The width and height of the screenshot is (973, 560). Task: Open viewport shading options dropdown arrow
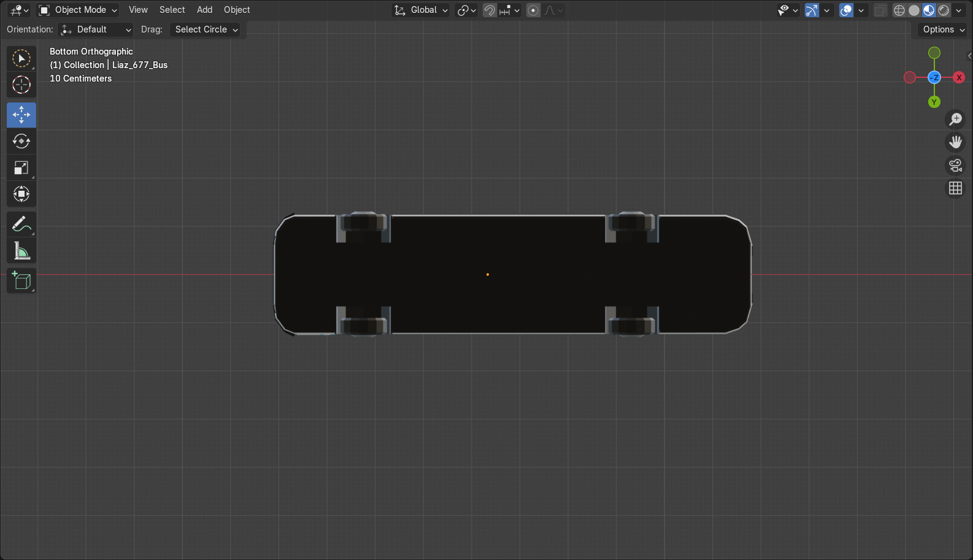[x=958, y=10]
